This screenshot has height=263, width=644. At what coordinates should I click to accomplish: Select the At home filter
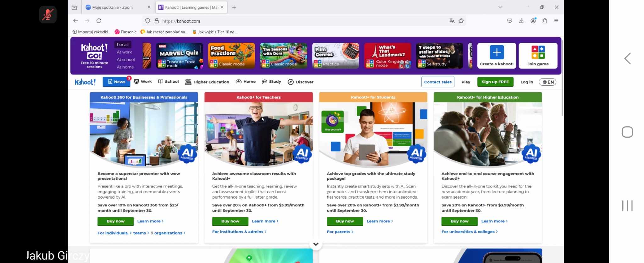[x=125, y=67]
